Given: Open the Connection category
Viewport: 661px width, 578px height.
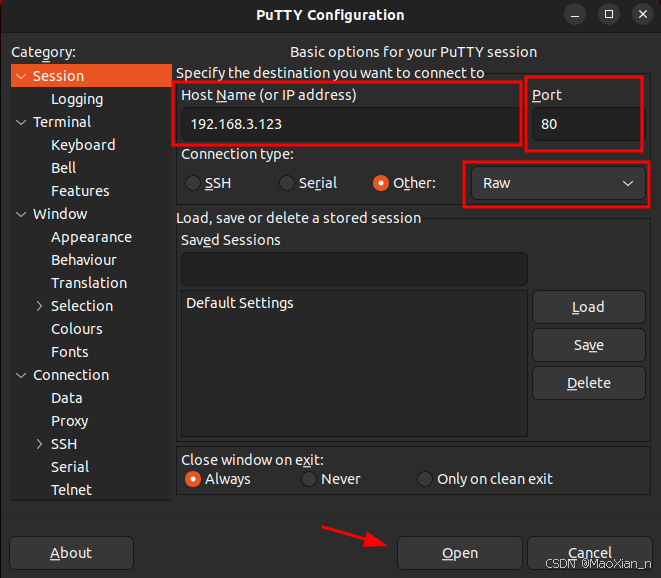Looking at the screenshot, I should tap(71, 375).
